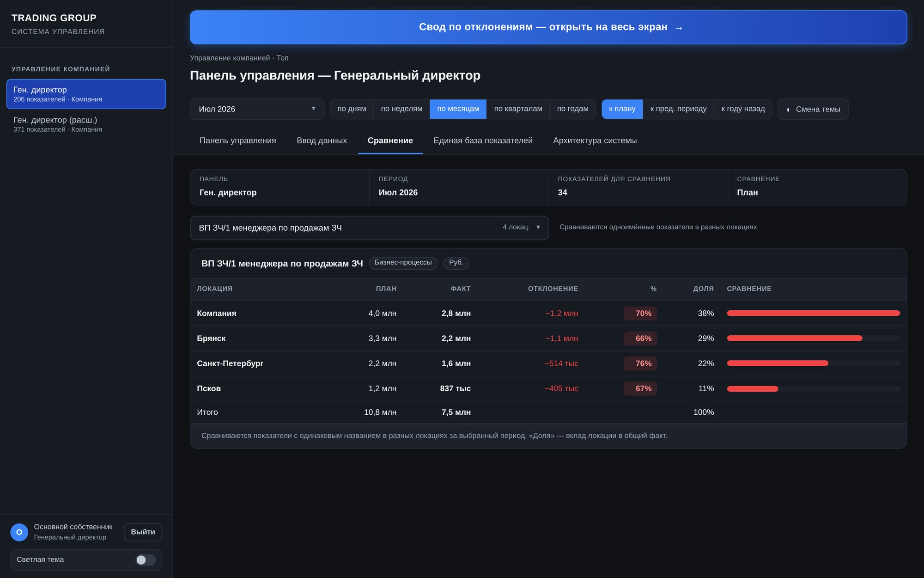Select the по годам period option
This screenshot has width=924, height=578.
[x=572, y=109]
